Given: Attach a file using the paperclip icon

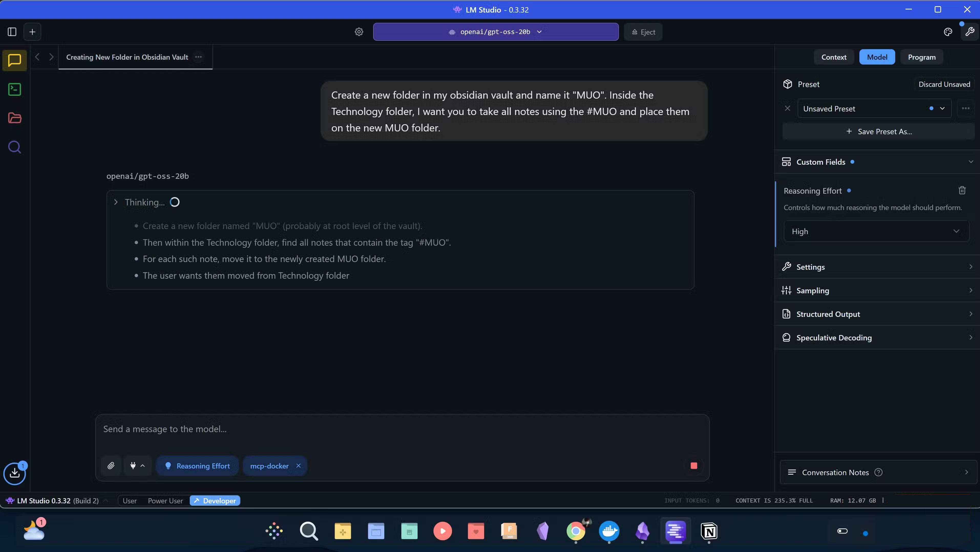Looking at the screenshot, I should (111, 465).
